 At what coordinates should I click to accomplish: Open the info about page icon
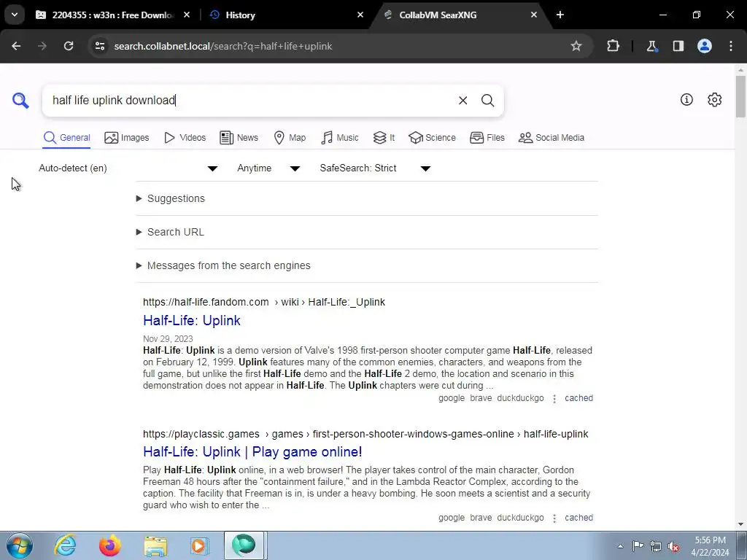click(686, 99)
